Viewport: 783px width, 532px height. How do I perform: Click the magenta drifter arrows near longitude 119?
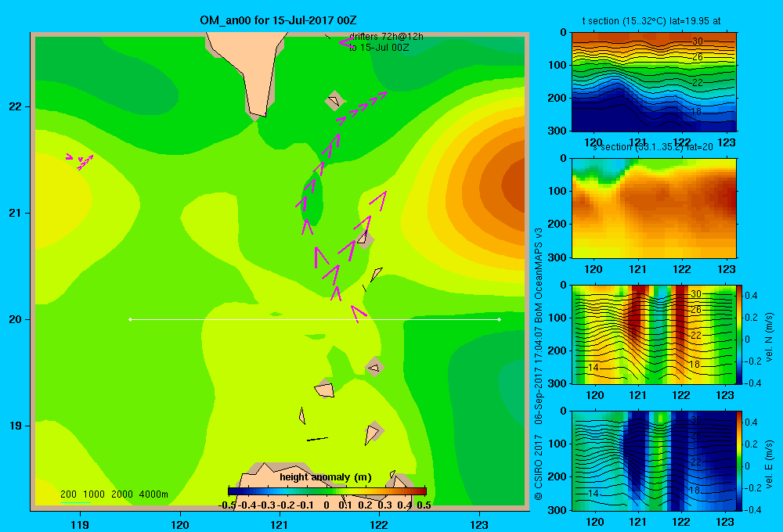point(80,161)
